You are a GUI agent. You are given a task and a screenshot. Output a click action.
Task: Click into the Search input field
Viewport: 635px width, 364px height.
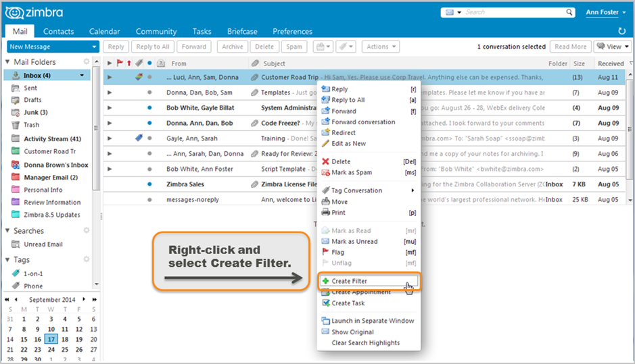(513, 12)
